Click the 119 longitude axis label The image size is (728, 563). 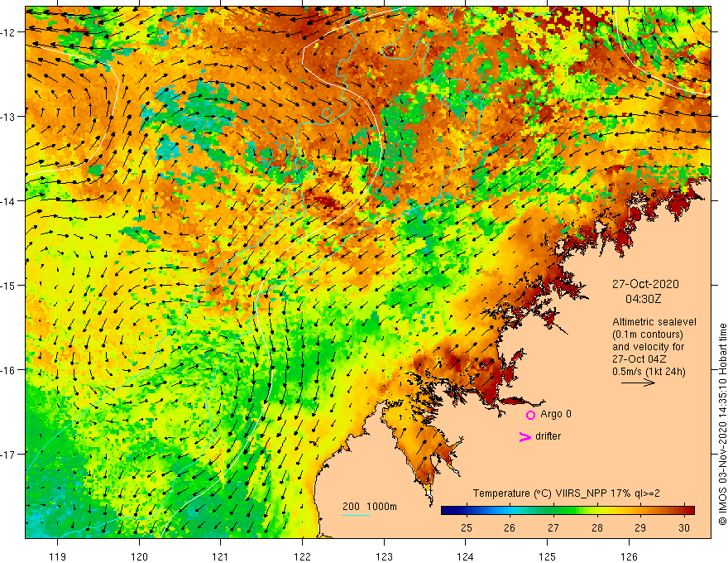click(58, 556)
